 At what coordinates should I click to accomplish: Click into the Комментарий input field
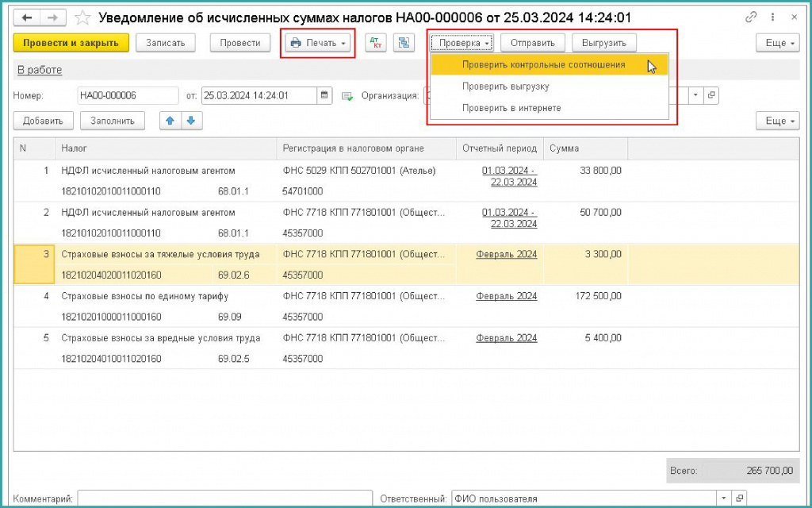click(224, 498)
